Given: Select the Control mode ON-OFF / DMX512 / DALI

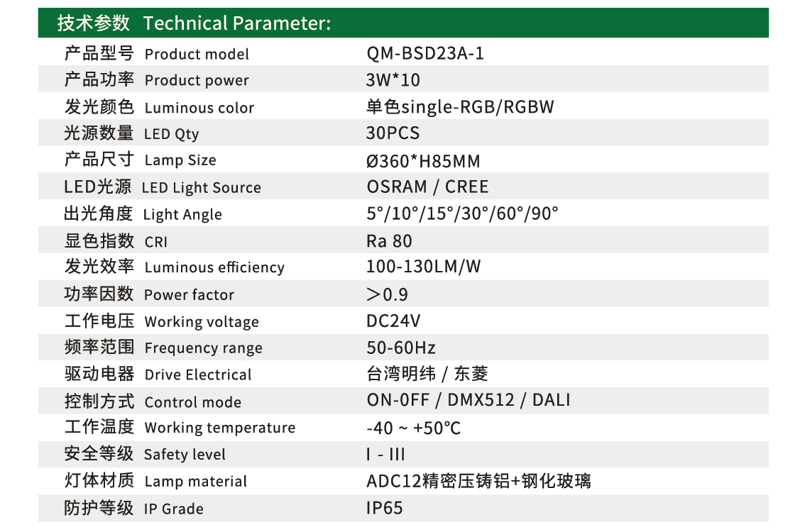Looking at the screenshot, I should [469, 400].
